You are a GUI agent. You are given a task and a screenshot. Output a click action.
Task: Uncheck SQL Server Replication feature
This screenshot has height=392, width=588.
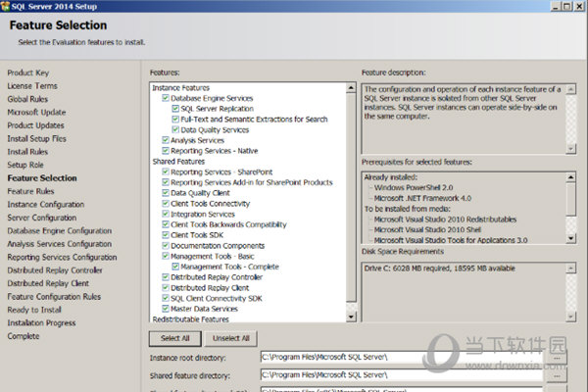175,109
